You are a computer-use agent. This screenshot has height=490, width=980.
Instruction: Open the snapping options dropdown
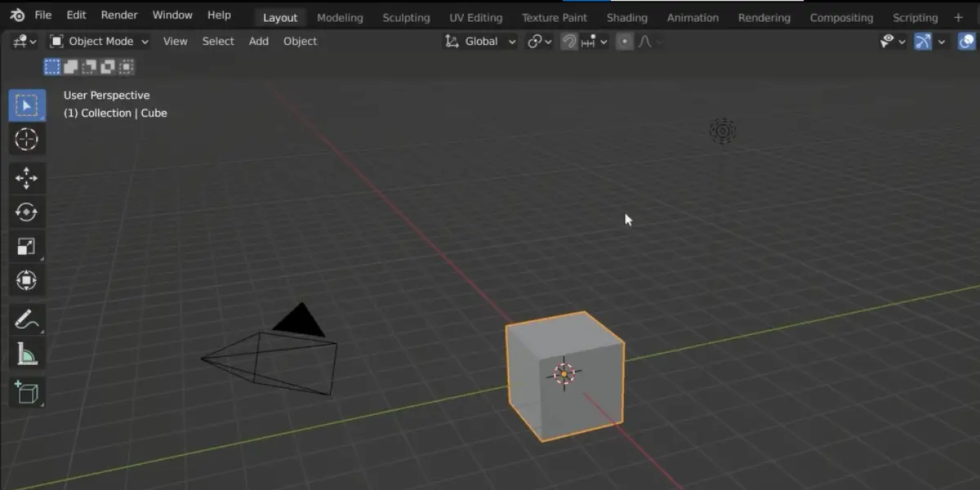595,42
